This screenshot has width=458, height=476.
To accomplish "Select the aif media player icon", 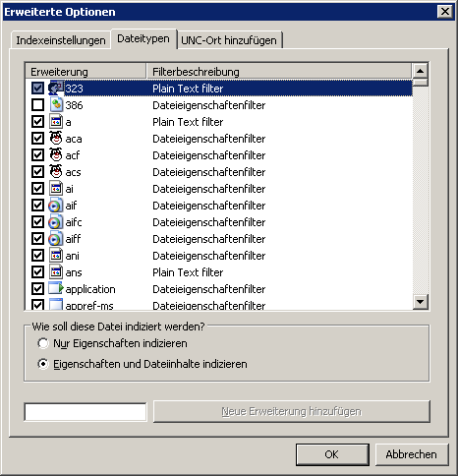I will tap(55, 206).
